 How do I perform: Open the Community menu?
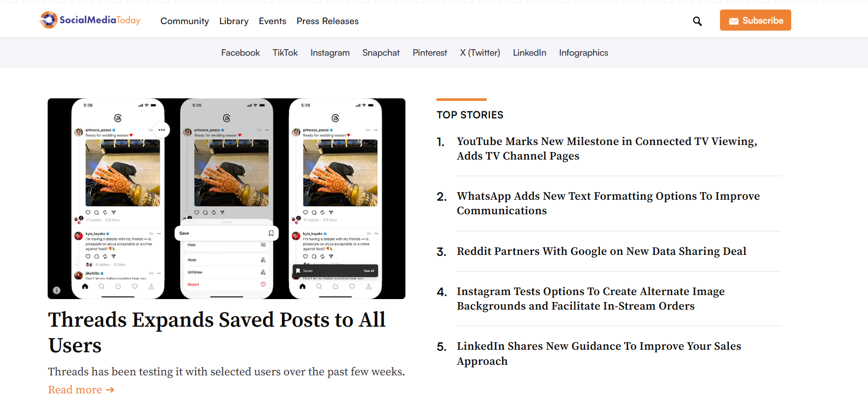(185, 21)
